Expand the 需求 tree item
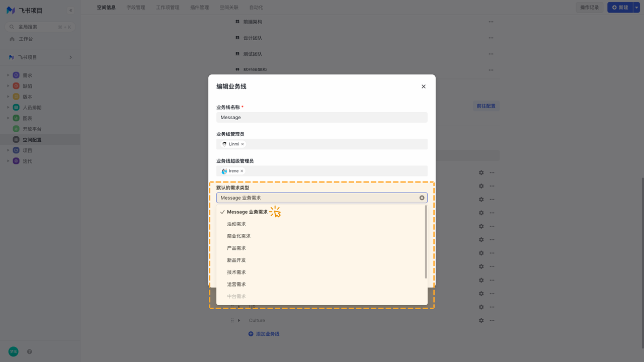The image size is (644, 362). tap(8, 75)
